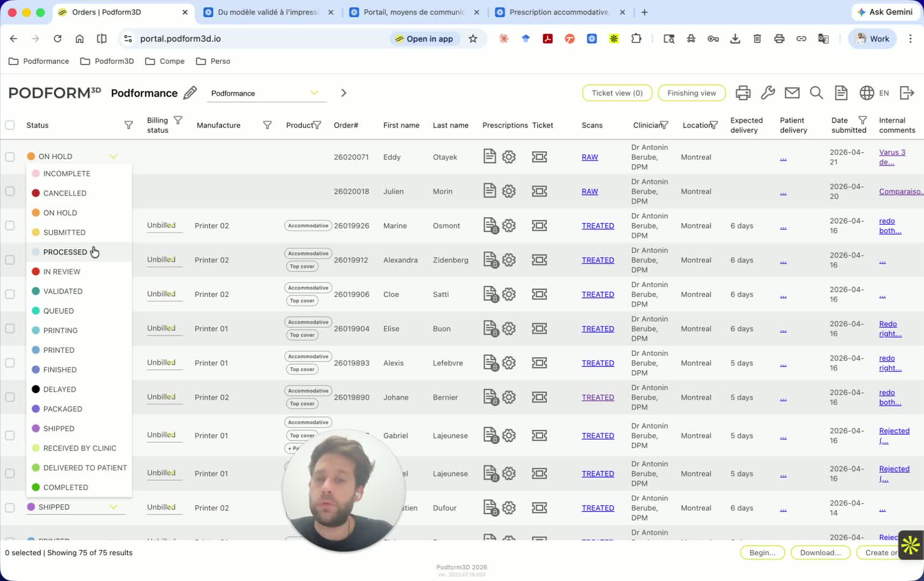Open the Finishing view

[x=691, y=93]
